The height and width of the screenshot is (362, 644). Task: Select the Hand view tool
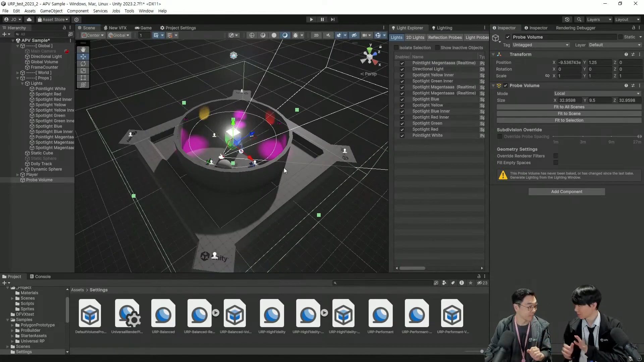point(83,50)
